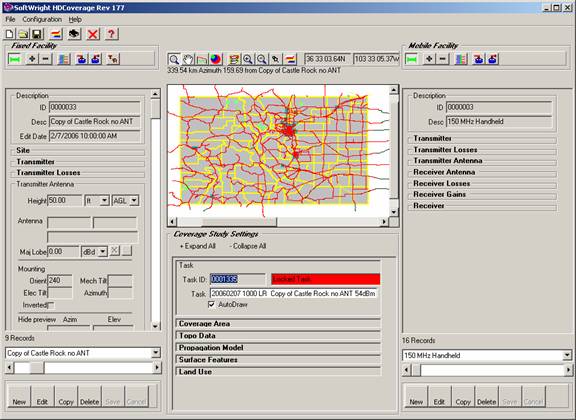Screen dimensions: 576x420
Task: Click the pin marker icon above the map
Action: [276, 59]
